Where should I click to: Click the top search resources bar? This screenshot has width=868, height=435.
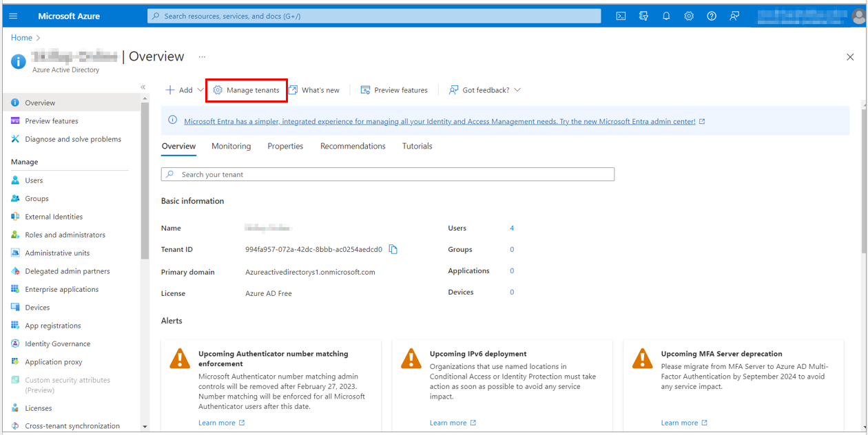(x=374, y=16)
